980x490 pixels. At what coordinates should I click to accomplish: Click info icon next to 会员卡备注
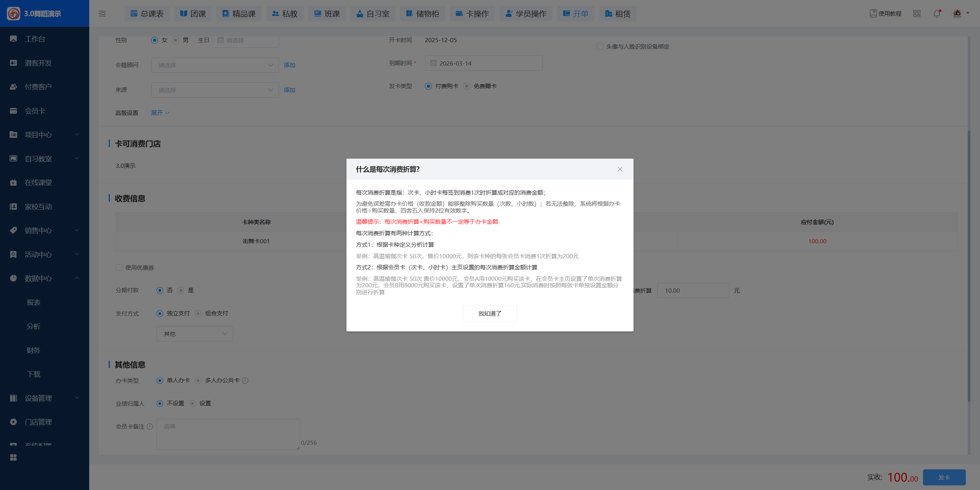(x=150, y=426)
